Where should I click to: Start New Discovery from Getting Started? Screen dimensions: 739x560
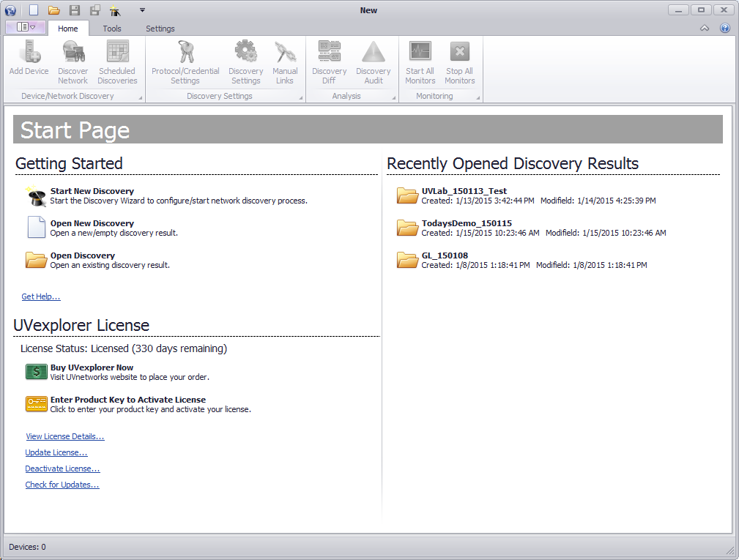click(166, 195)
